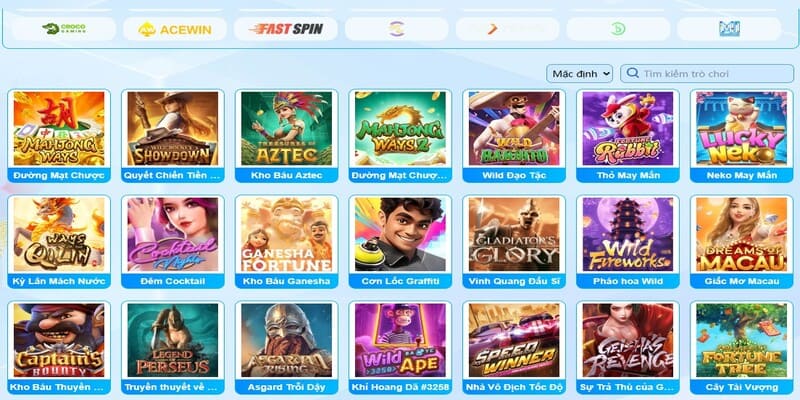The image size is (800, 400).
Task: Open the Cocktail Nights game thumbnail
Action: (x=173, y=235)
